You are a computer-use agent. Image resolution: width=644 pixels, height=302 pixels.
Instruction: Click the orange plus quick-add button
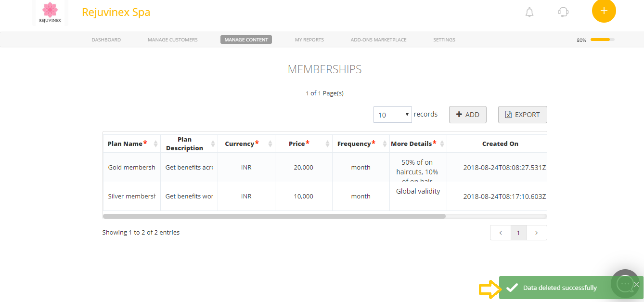(604, 11)
